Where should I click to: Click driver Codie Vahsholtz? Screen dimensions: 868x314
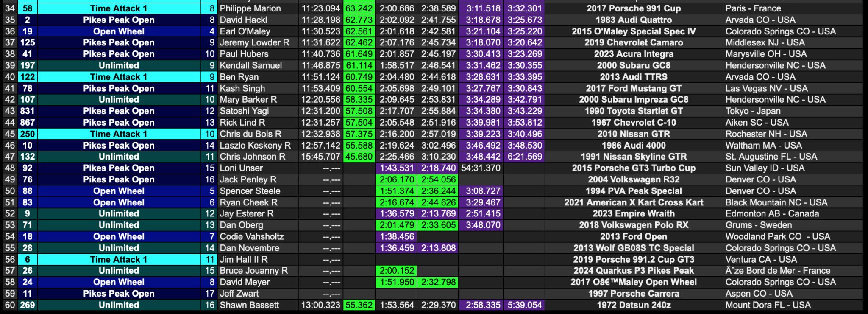coord(252,236)
